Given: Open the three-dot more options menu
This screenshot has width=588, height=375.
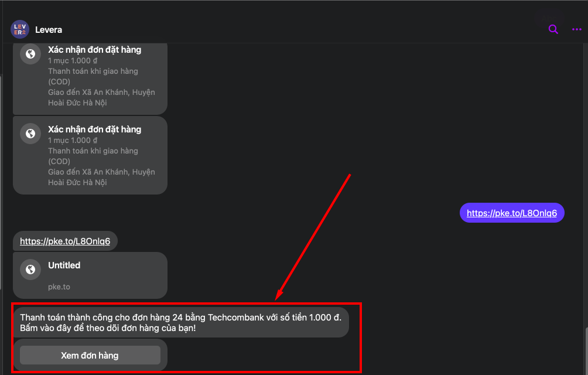Looking at the screenshot, I should pos(576,29).
